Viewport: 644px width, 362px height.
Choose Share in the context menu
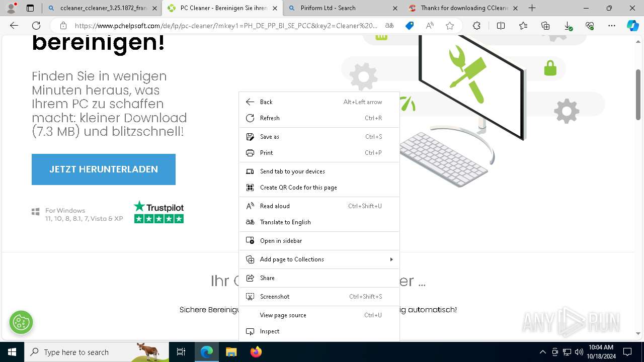tap(319, 278)
